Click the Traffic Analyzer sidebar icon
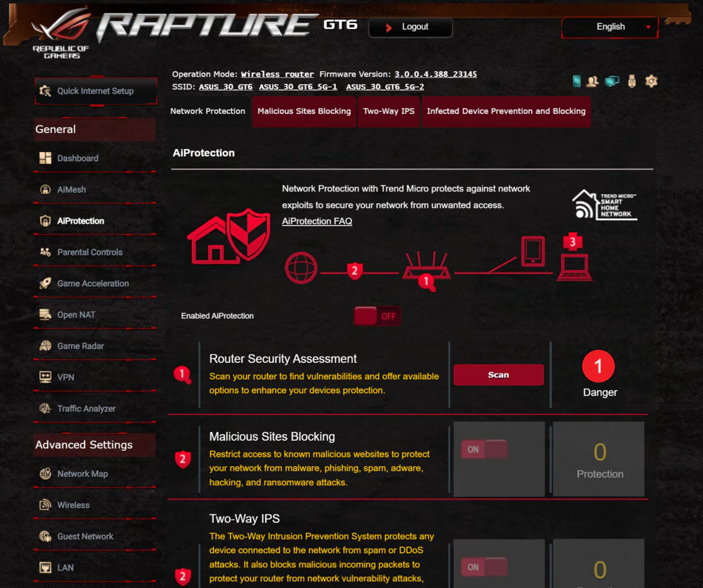Screen dimensions: 703x588 [x=45, y=409]
